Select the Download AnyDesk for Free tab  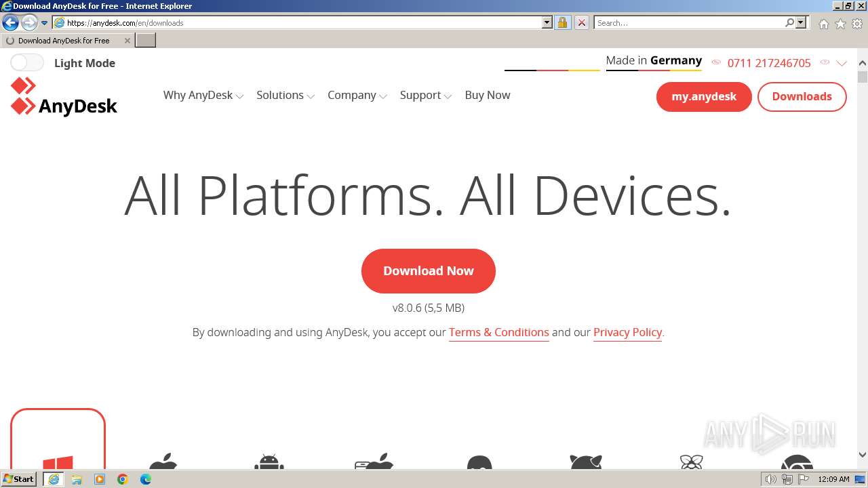66,41
